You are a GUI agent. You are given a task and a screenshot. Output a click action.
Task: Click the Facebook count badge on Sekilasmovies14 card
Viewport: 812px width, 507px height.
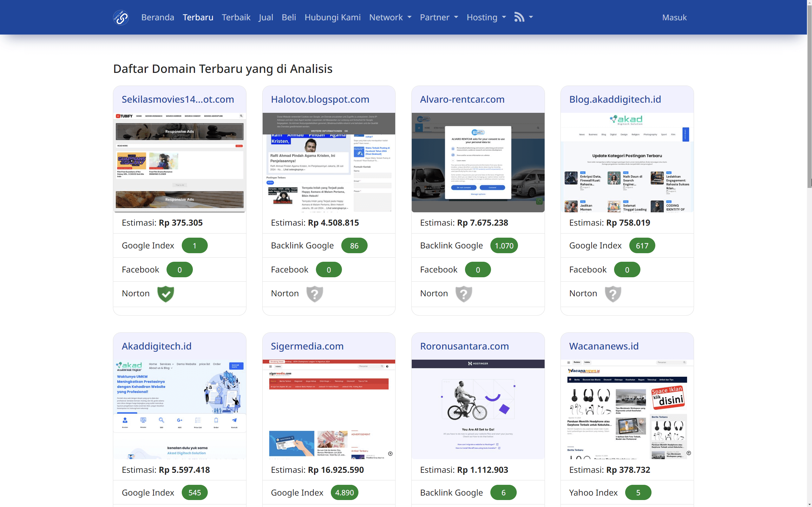(x=180, y=269)
